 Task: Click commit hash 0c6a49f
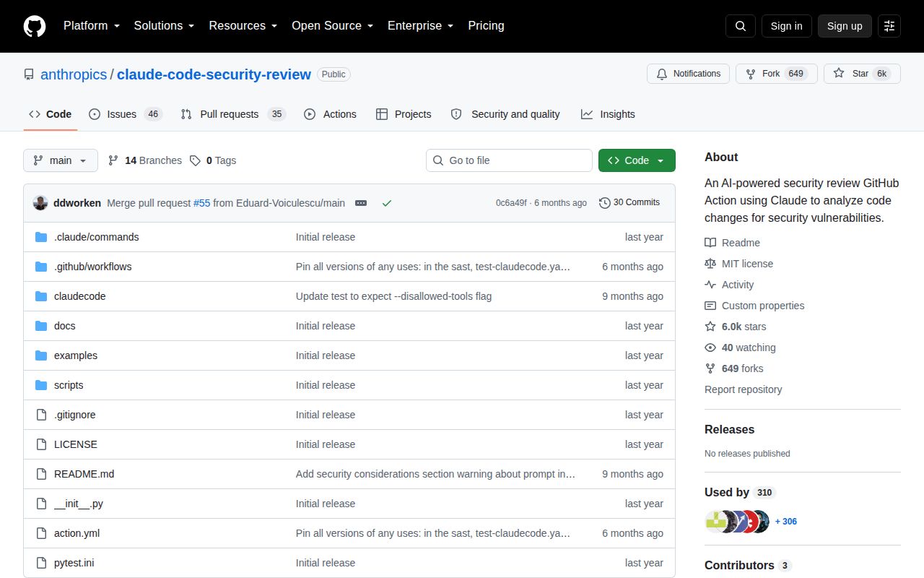(x=511, y=203)
